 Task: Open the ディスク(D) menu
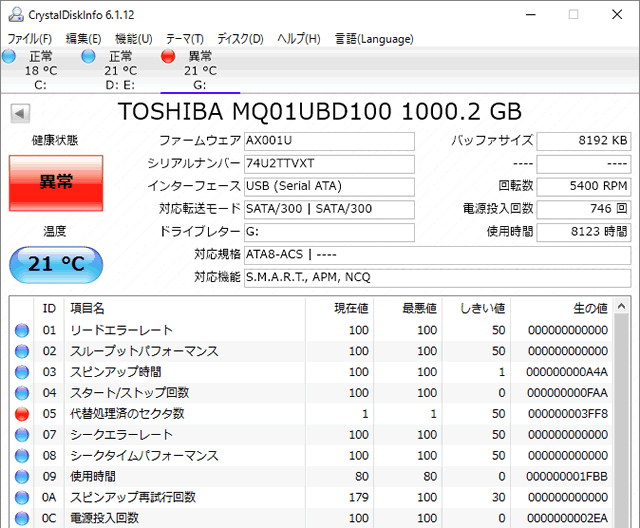[x=240, y=39]
